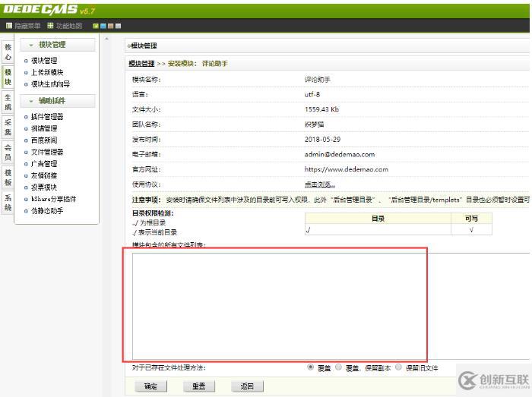The height and width of the screenshot is (397, 532).
Task: Select the tan skin color swatch
Action: pyautogui.click(x=111, y=26)
